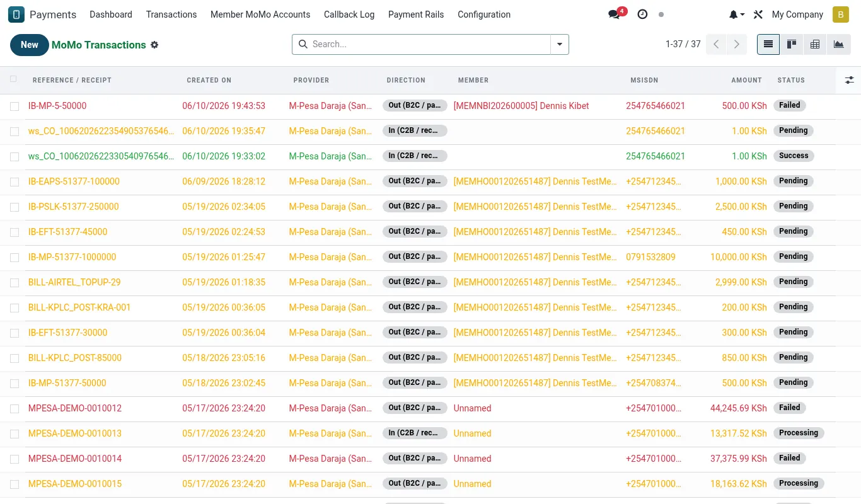The width and height of the screenshot is (861, 504).
Task: Click the Payments app title
Action: [53, 14]
